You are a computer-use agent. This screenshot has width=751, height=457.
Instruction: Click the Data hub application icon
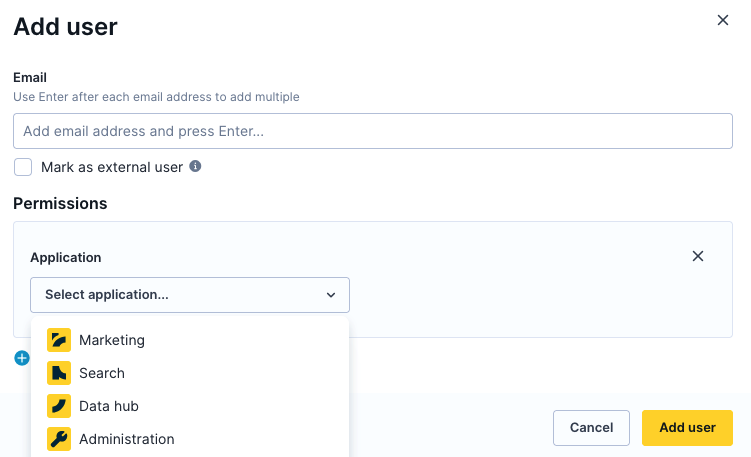[x=59, y=406]
